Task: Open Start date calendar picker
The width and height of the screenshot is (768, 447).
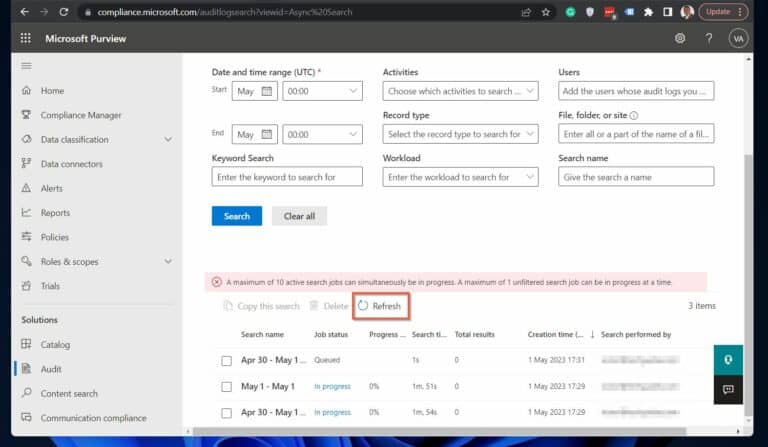Action: [266, 91]
